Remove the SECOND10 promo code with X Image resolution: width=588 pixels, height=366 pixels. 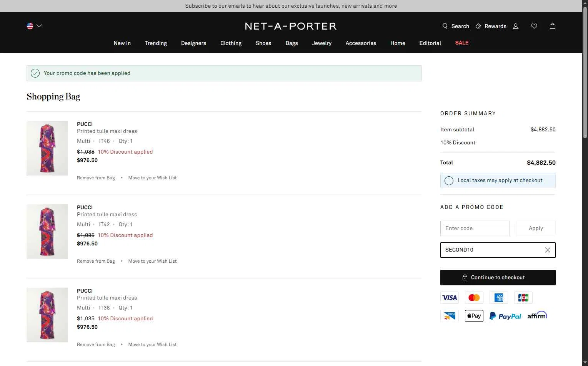pos(548,250)
